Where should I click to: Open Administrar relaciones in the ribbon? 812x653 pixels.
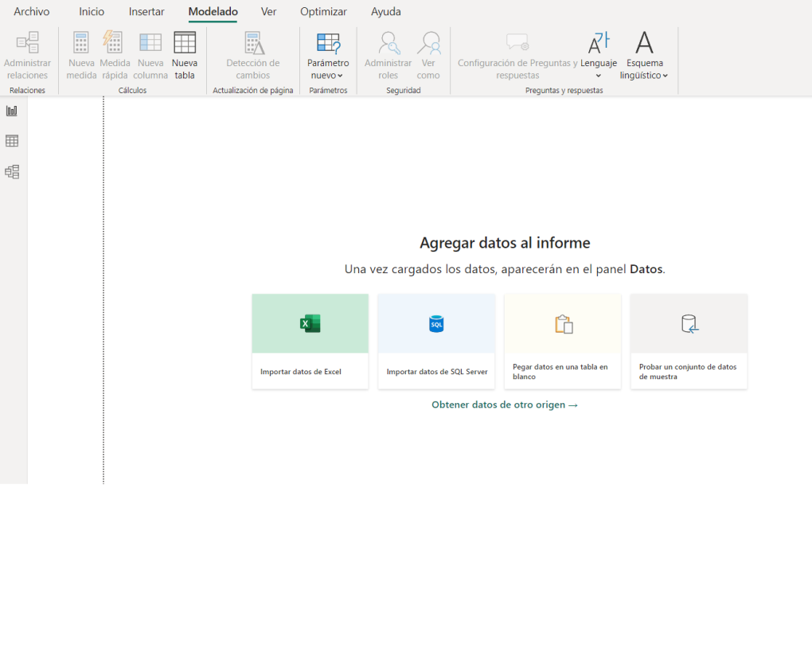(27, 56)
